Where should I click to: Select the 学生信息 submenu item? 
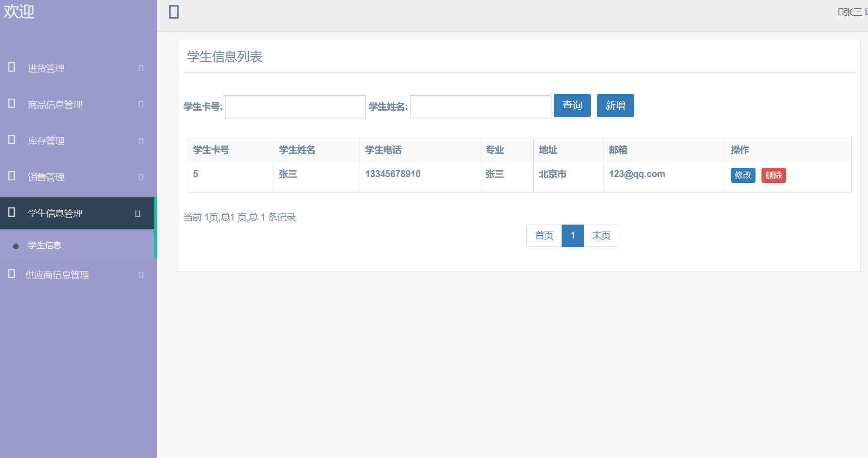pos(44,245)
